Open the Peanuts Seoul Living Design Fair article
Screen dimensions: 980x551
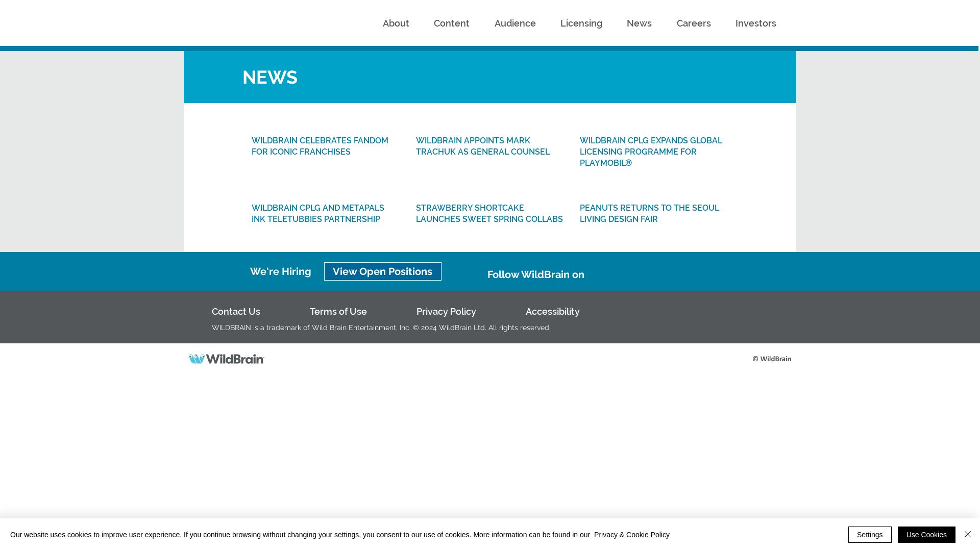pos(649,213)
